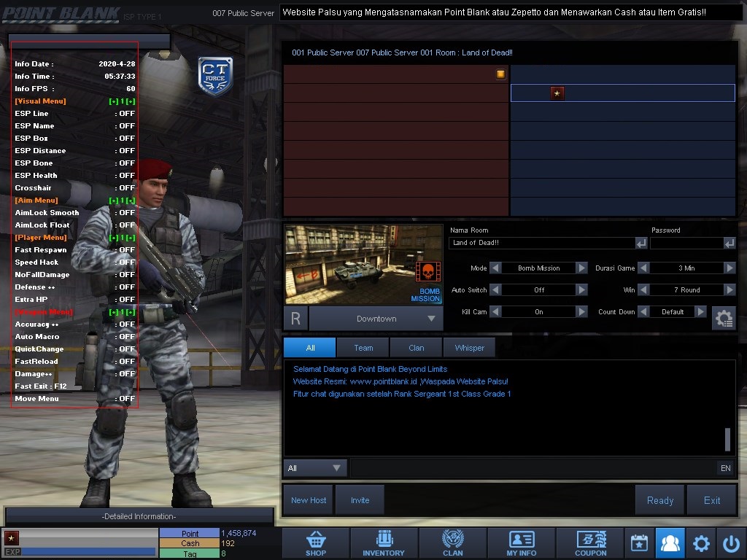Toggle Move Menu setting
Image resolution: width=747 pixels, height=560 pixels.
coord(75,398)
